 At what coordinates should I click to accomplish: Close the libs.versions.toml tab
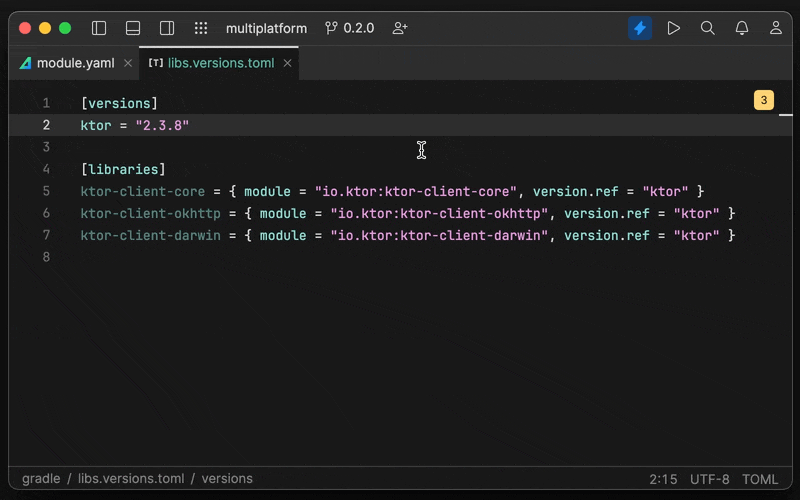288,63
